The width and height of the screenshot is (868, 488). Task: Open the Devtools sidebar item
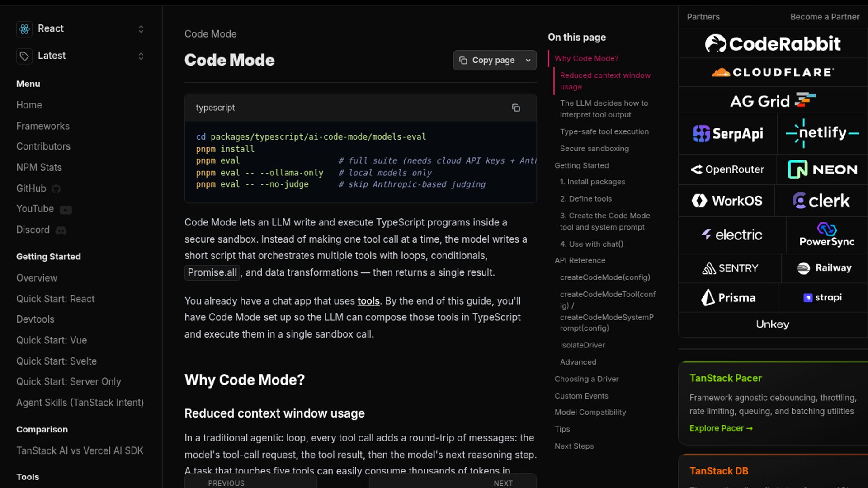tap(35, 319)
